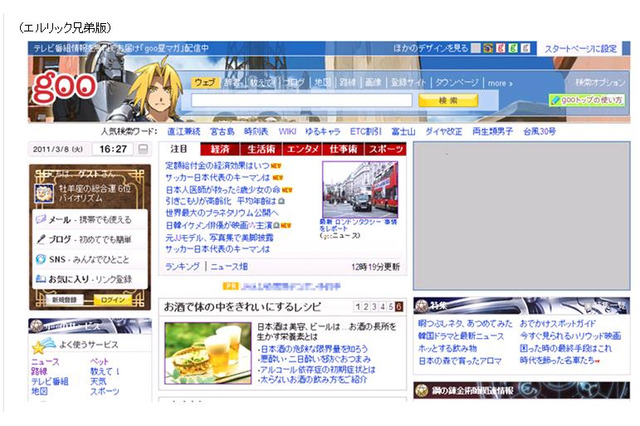Open 検索オプション link
This screenshot has height=426, width=640.
[600, 82]
